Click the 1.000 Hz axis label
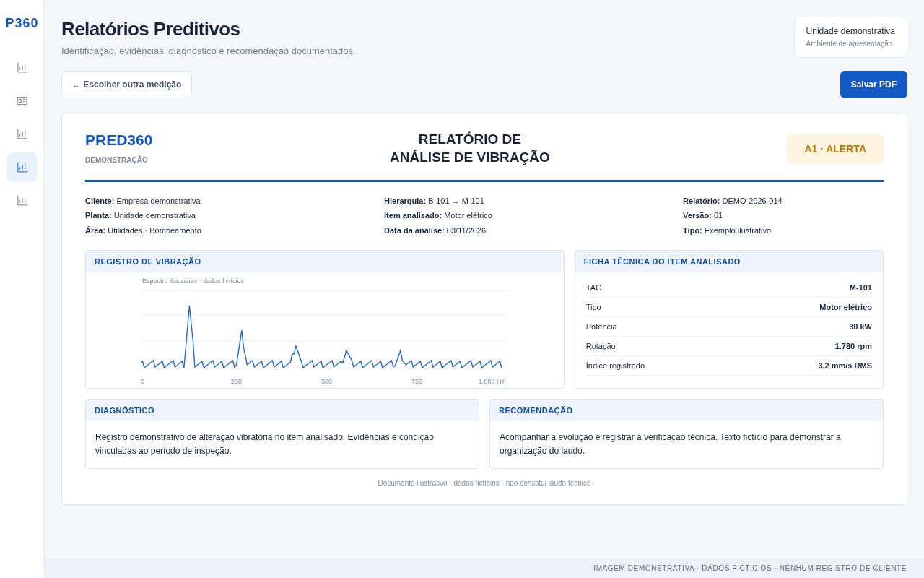The width and height of the screenshot is (924, 578). (492, 381)
